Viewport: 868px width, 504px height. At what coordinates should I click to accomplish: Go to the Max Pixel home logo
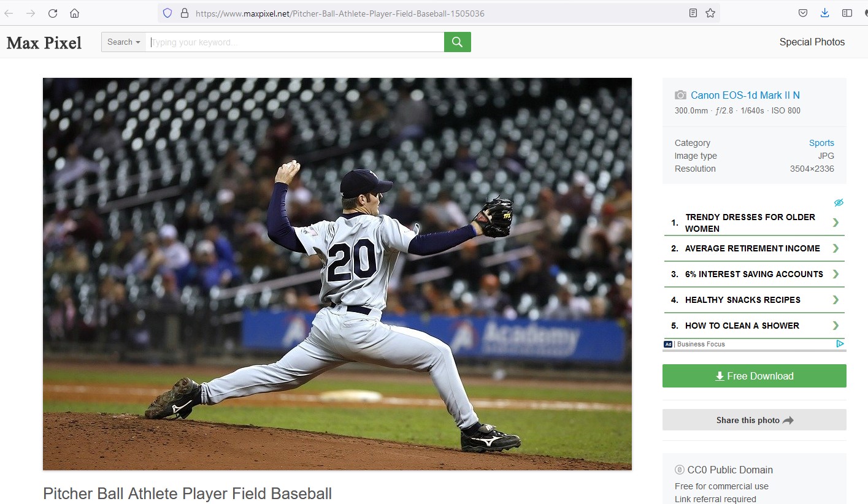[x=44, y=42]
